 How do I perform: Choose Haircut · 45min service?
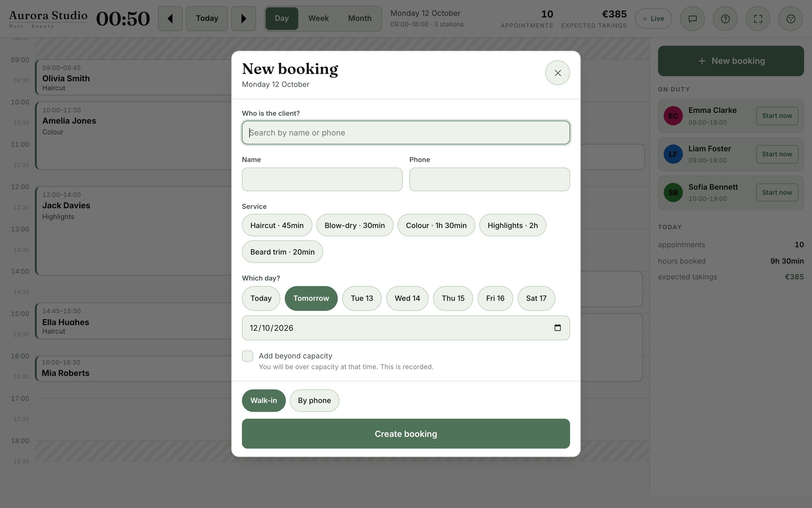pos(277,225)
